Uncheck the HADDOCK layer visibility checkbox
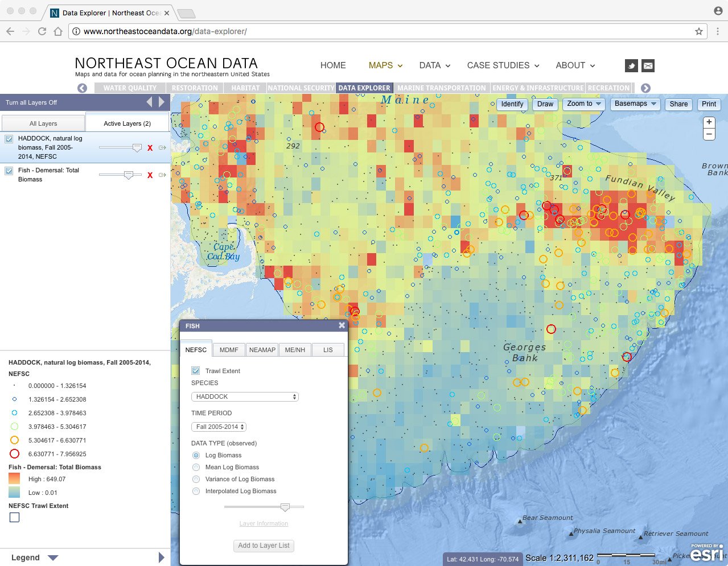This screenshot has height=566, width=728. tap(9, 139)
